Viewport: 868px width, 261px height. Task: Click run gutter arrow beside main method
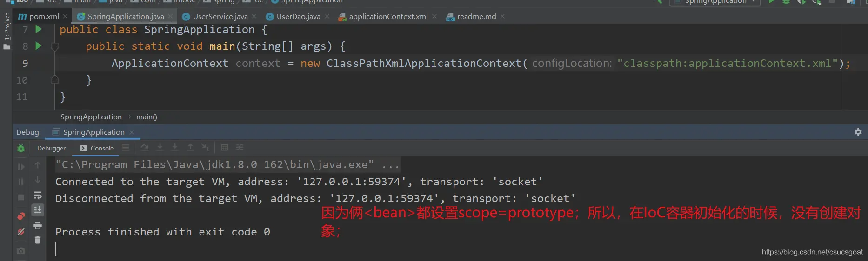(x=39, y=46)
